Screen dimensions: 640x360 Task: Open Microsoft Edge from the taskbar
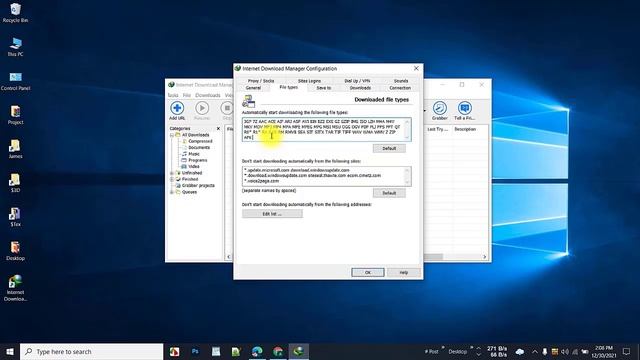pos(257,351)
